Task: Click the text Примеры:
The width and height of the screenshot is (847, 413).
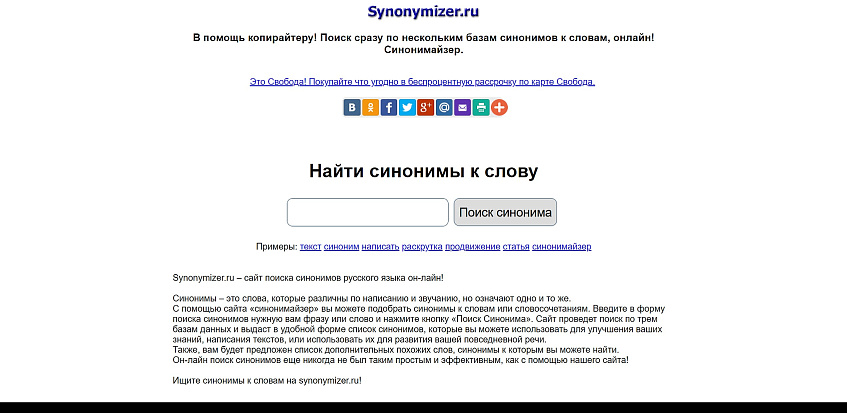Action: [277, 247]
